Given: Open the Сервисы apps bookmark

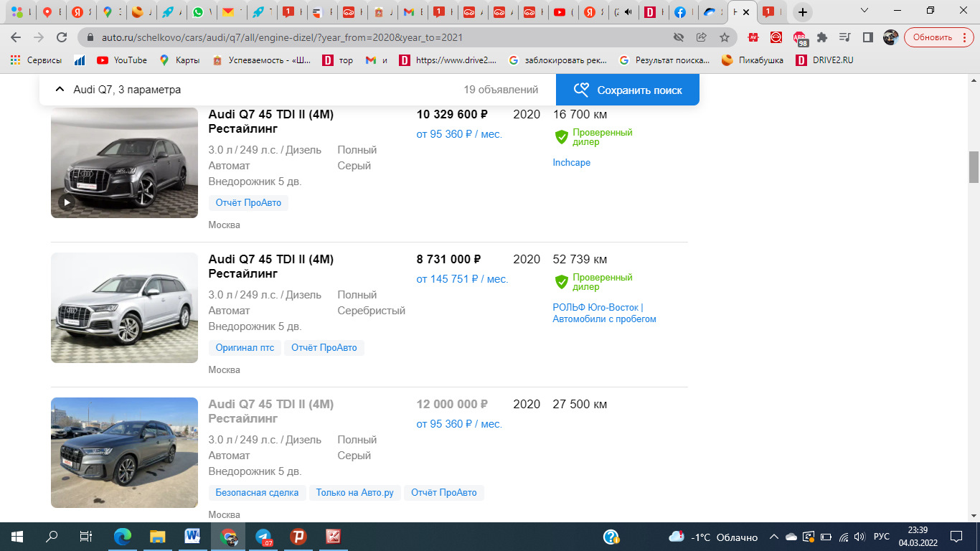Looking at the screenshot, I should pyautogui.click(x=37, y=60).
